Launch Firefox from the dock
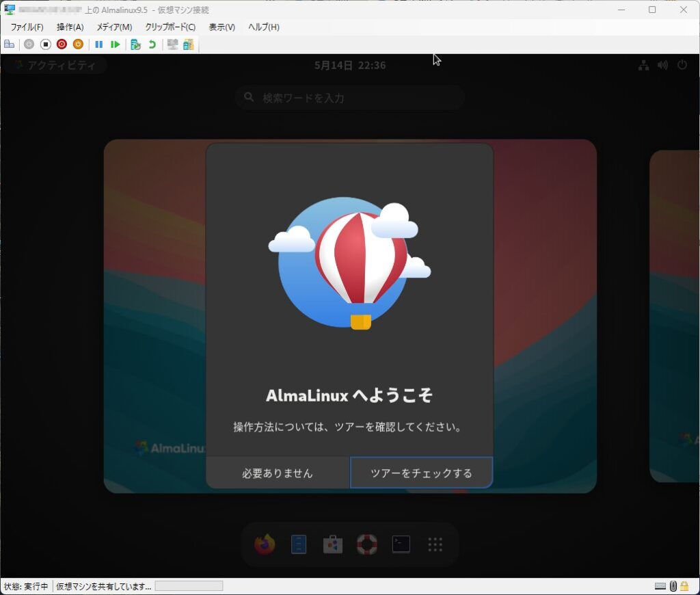The height and width of the screenshot is (595, 700). (265, 544)
